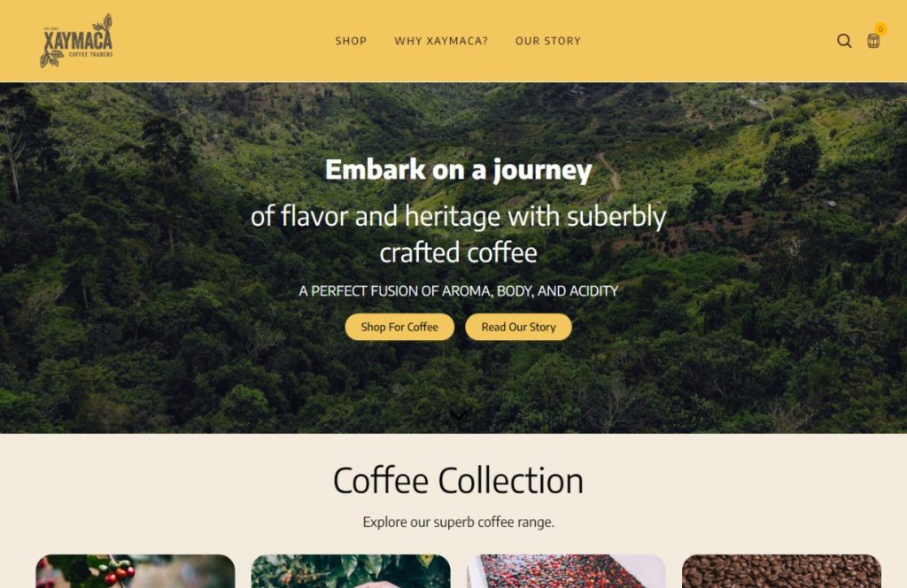Click the Shop For Coffee button

point(399,327)
